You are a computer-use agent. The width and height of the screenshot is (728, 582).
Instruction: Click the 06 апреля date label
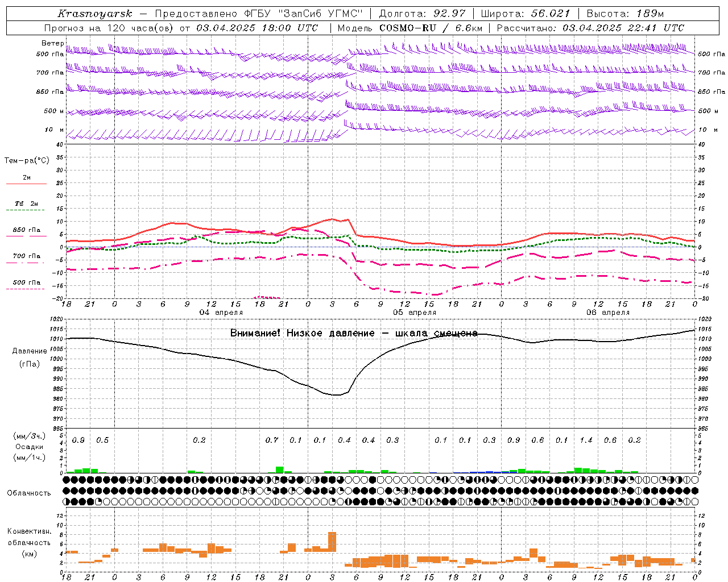(608, 313)
